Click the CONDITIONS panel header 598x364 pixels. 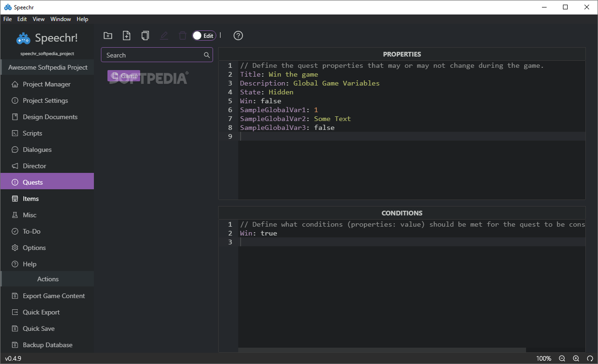402,213
